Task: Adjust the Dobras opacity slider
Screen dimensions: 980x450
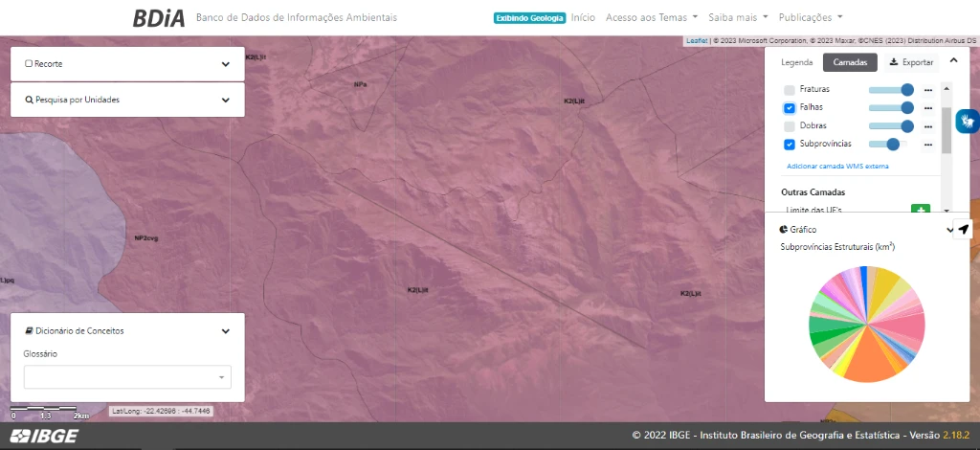Action: point(891,126)
